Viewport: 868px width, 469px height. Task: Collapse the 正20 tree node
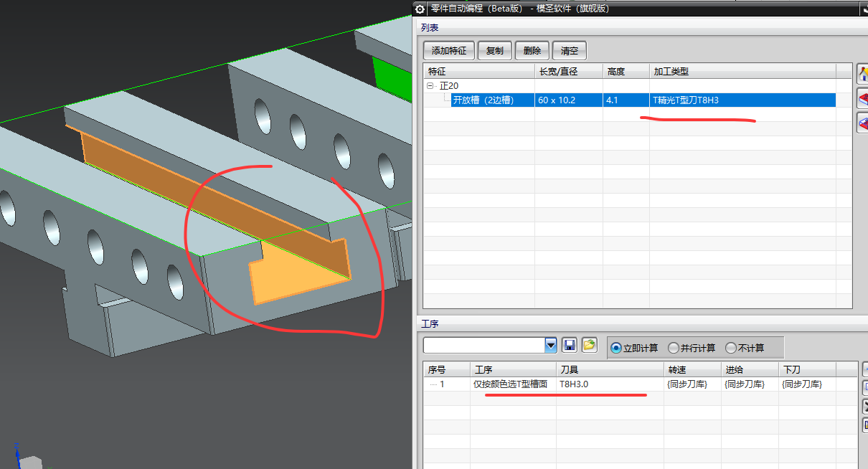(x=430, y=85)
